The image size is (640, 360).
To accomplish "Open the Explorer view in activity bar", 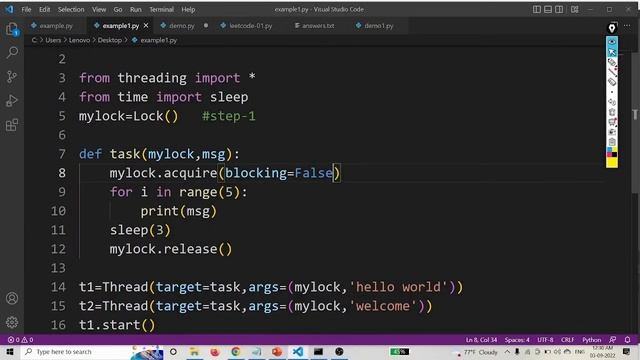I will click(x=12, y=29).
